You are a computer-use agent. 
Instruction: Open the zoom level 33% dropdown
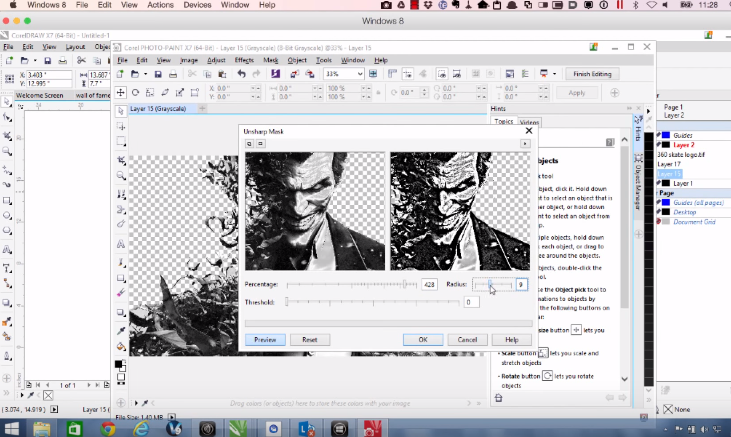(x=359, y=74)
